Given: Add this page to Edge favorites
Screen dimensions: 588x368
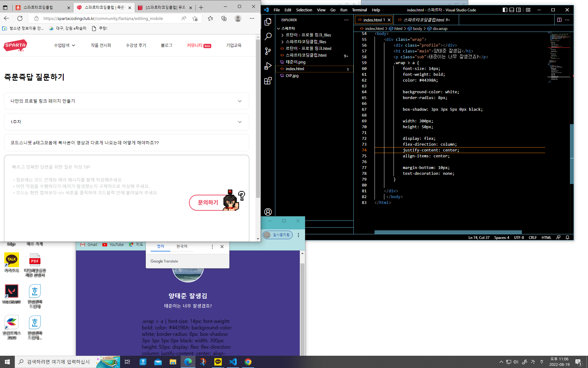Looking at the screenshot, I should tap(195, 18).
